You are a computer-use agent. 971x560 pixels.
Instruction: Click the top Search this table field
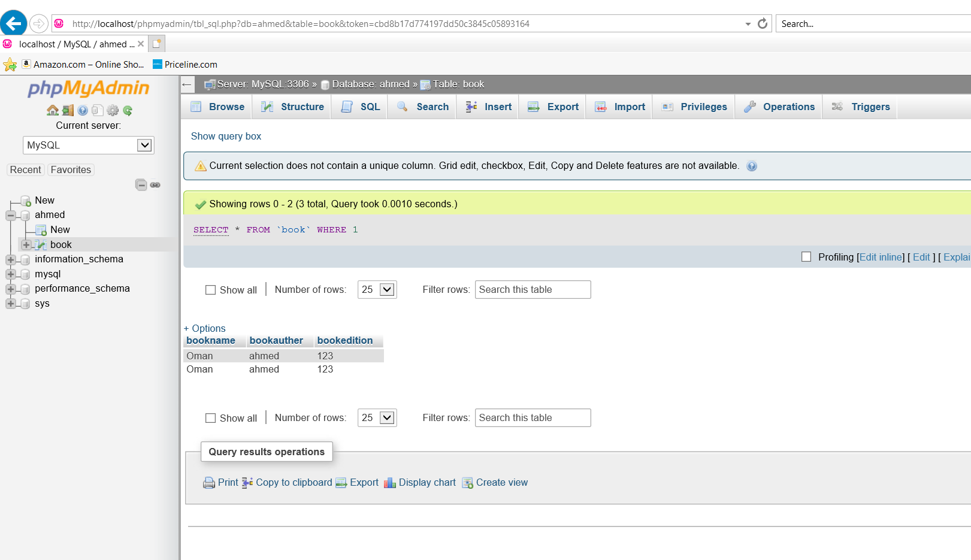533,290
